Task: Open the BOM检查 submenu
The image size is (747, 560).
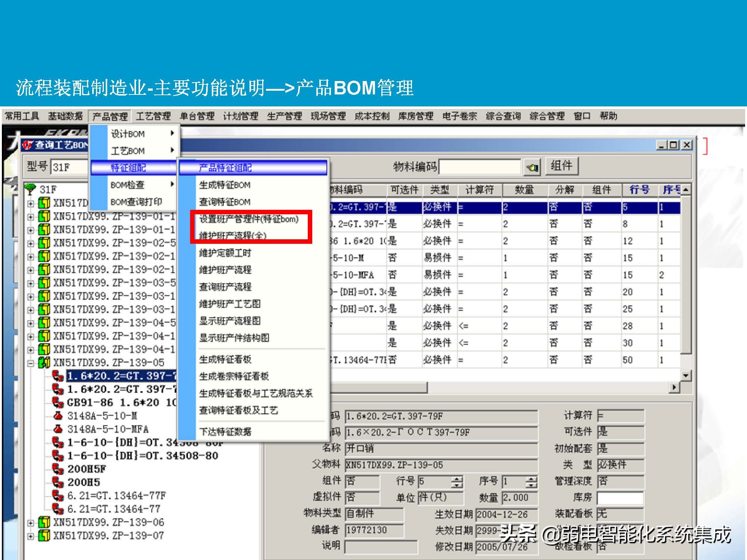Action: pyautogui.click(x=134, y=185)
